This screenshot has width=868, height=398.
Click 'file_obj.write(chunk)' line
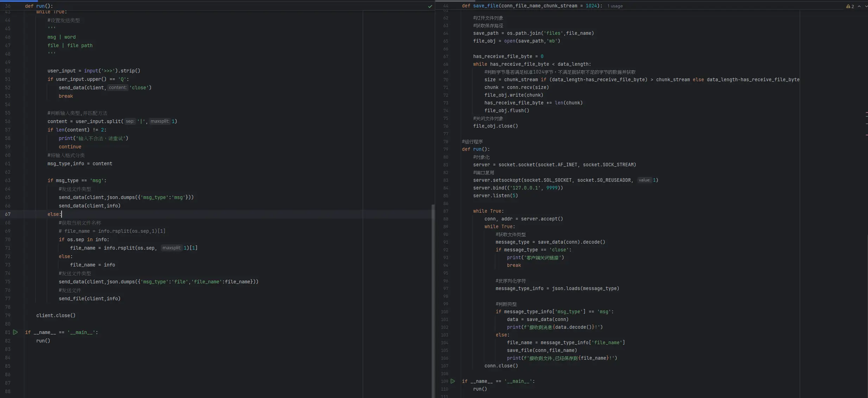(x=514, y=95)
